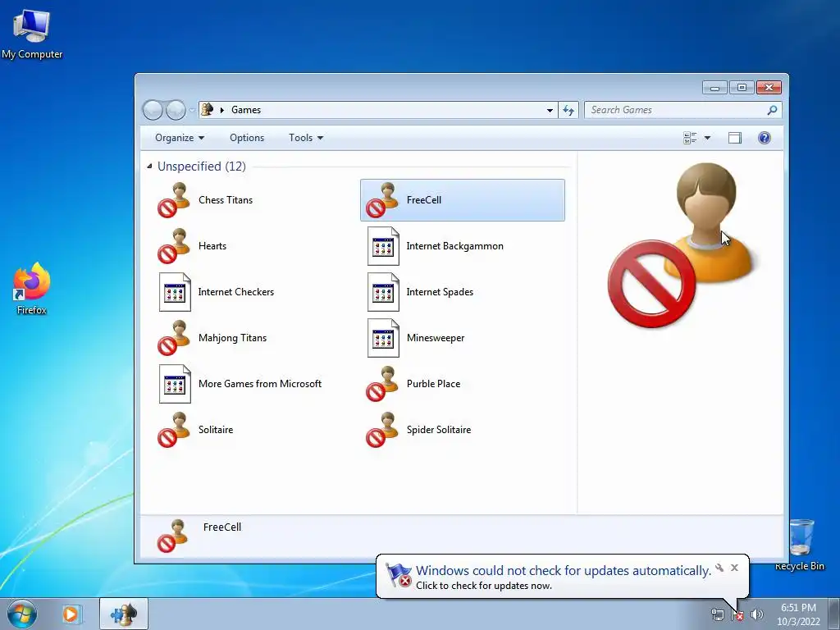Toggle the preview pane icon
The width and height of the screenshot is (840, 630).
click(735, 138)
